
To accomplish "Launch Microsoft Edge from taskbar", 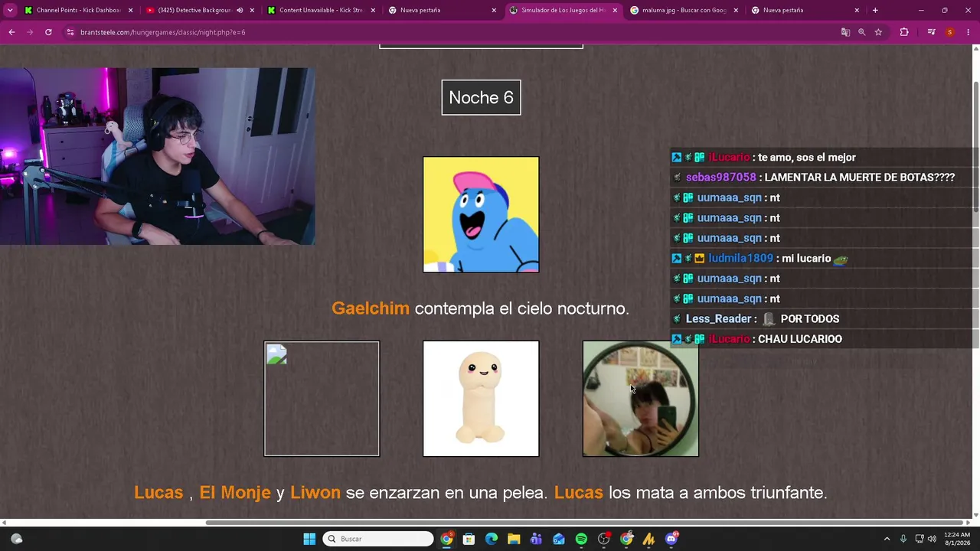I will (x=492, y=539).
